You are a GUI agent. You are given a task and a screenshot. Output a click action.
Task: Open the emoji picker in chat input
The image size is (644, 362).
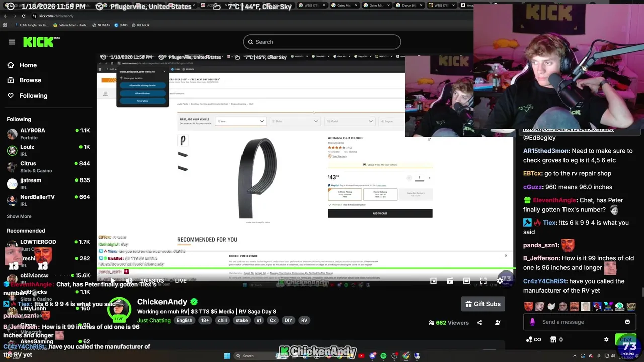pos(627,322)
